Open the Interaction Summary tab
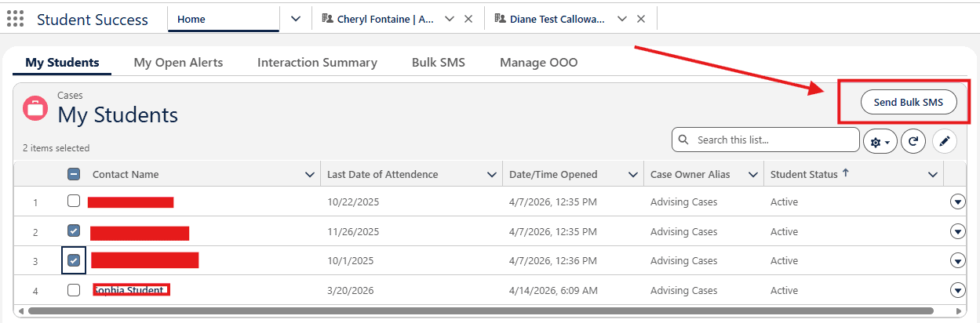The image size is (980, 323). [317, 62]
